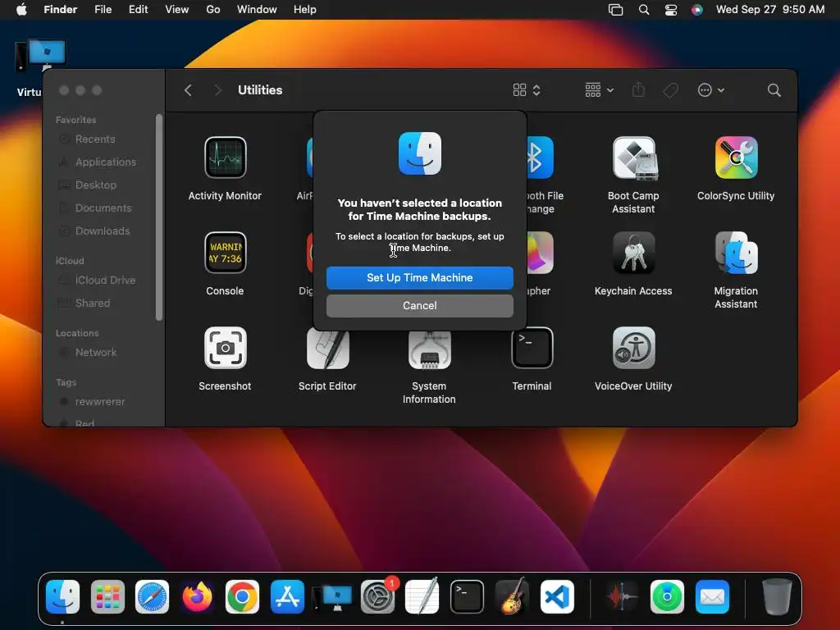Open Safari in the Dock

[152, 597]
